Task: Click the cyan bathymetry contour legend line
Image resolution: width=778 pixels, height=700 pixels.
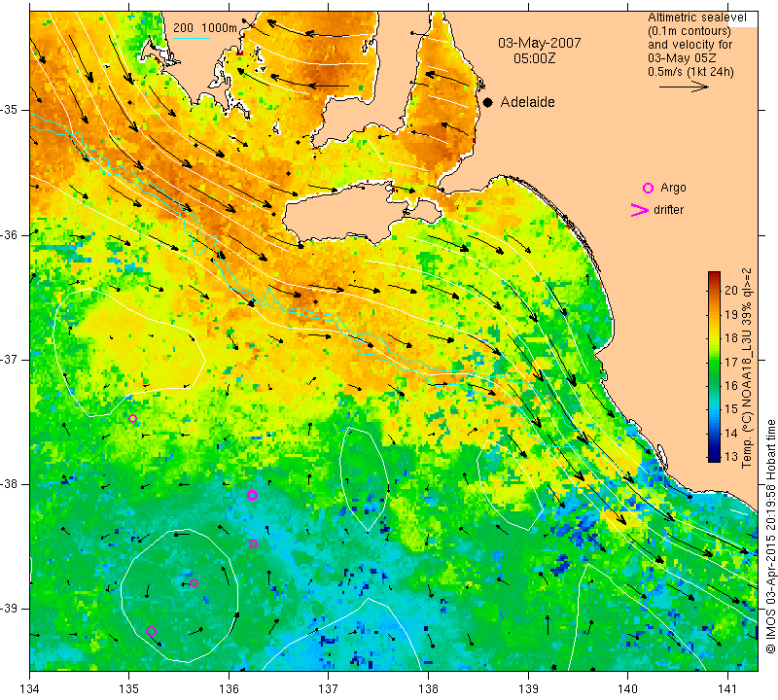Action: click(x=192, y=38)
